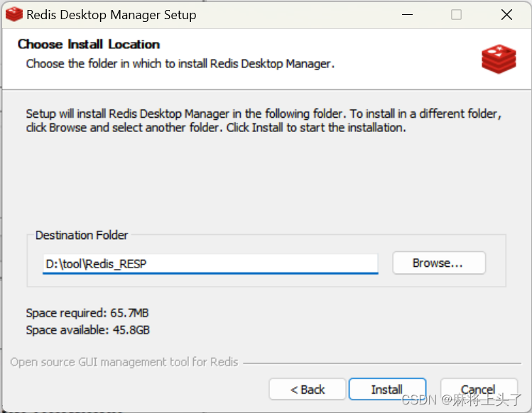The image size is (532, 413).
Task: Click the large Redis logo in header
Action: point(499,59)
